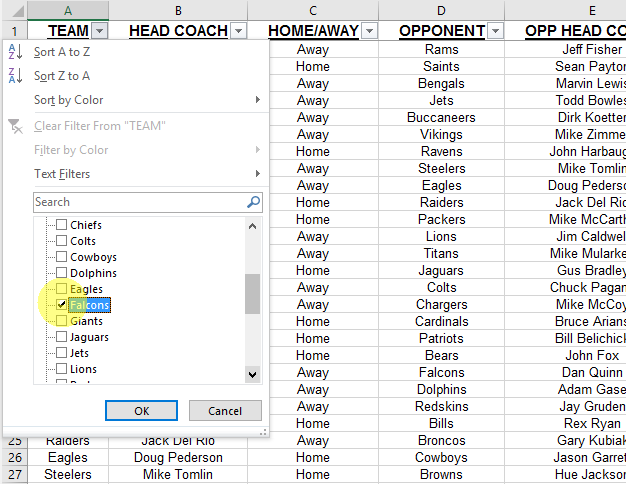Image resolution: width=626 pixels, height=484 pixels.
Task: Open the TEAM column filter dropdown
Action: 99,31
